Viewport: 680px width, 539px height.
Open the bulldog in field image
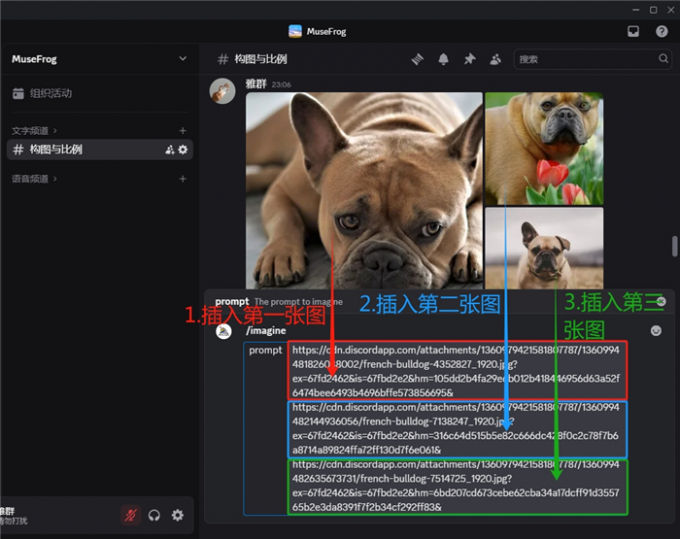(544, 248)
